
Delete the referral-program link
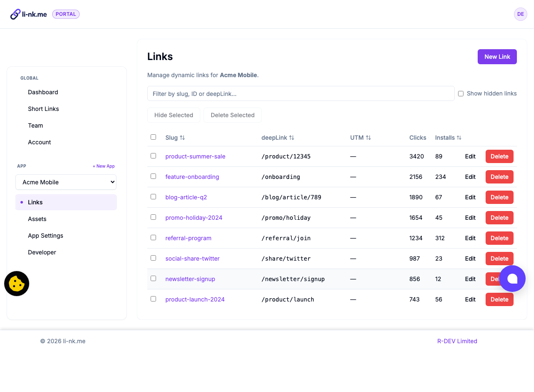pos(499,238)
